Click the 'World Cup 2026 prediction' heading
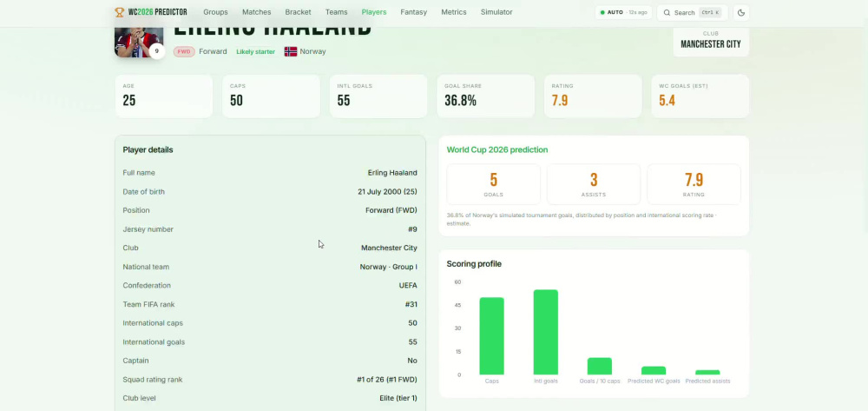The height and width of the screenshot is (411, 868). [x=497, y=149]
